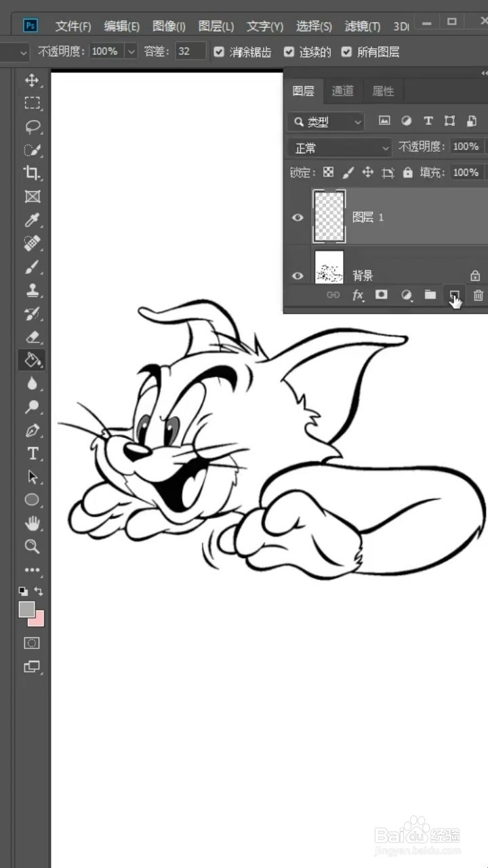Lock all layer attributes

[x=407, y=172]
